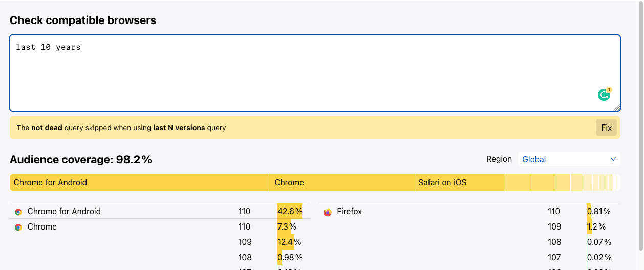Open the Region dropdown showing Global
Image resolution: width=644 pixels, height=270 pixels.
[x=569, y=159]
